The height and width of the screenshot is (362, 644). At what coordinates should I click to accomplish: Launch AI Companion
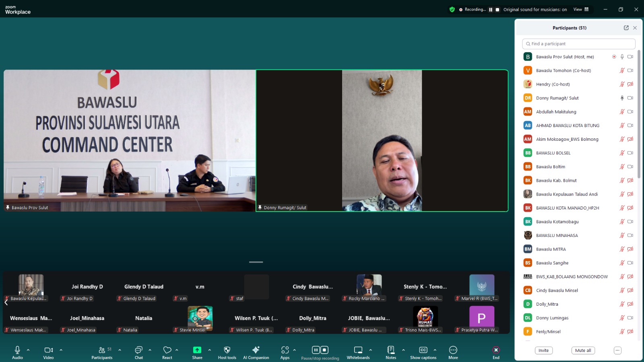tap(256, 352)
